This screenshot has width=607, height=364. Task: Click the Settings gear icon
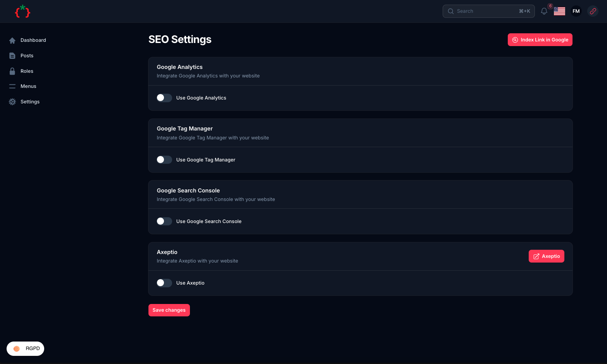tap(12, 102)
